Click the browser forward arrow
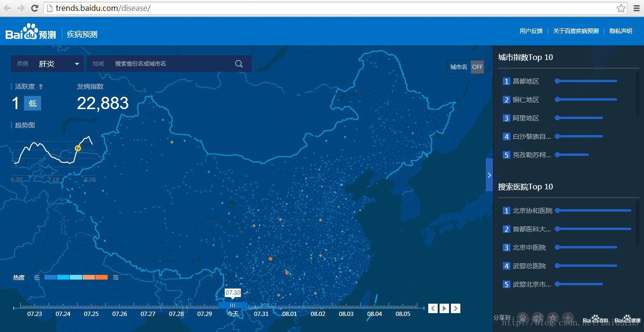 [21, 8]
